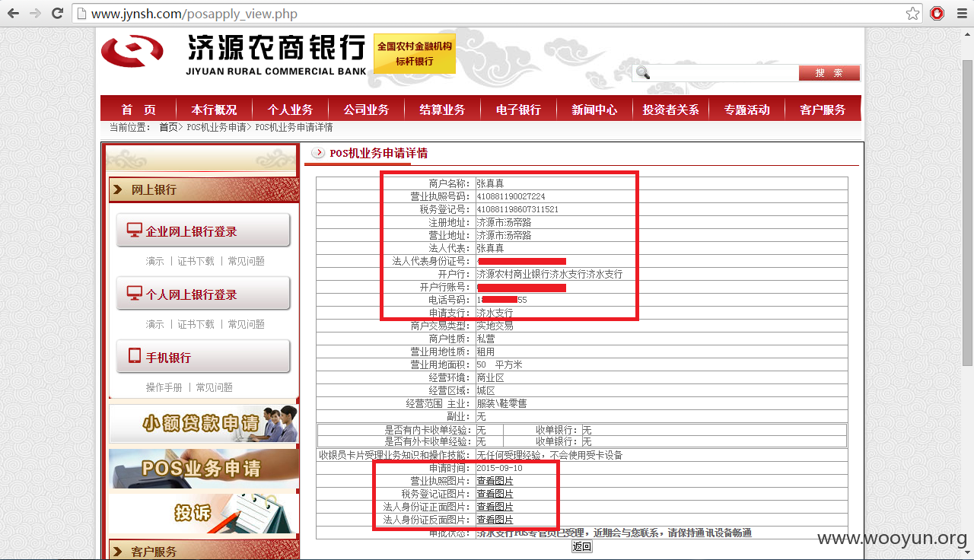Open the 电子银行 menu item
The image size is (974, 560).
click(x=518, y=109)
